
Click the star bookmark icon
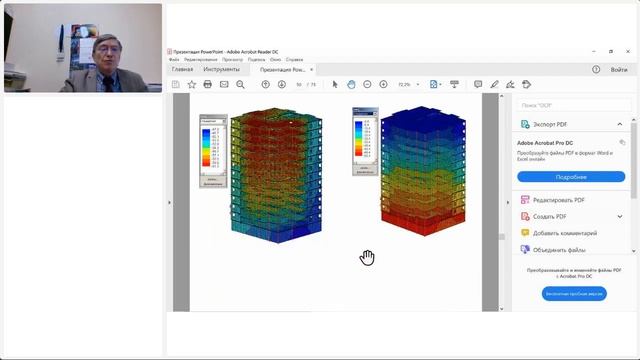coord(191,84)
